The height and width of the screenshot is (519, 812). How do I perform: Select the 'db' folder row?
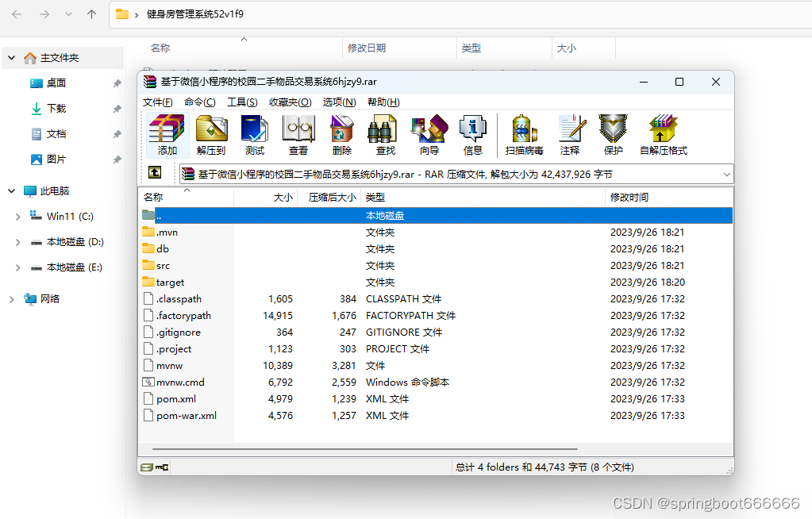point(436,248)
